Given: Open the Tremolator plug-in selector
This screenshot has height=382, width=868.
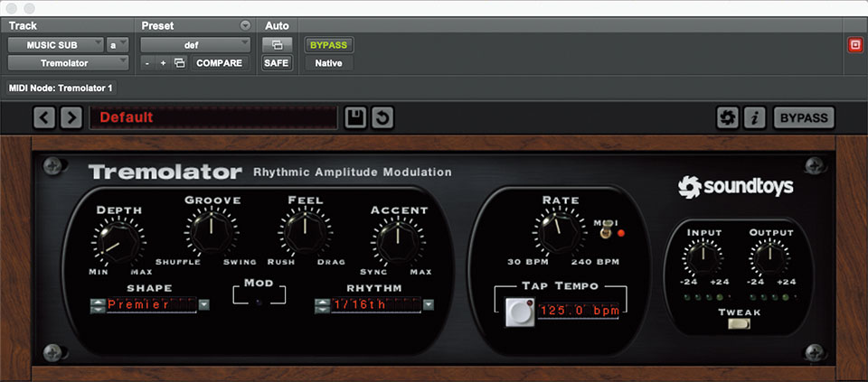Looking at the screenshot, I should [69, 63].
